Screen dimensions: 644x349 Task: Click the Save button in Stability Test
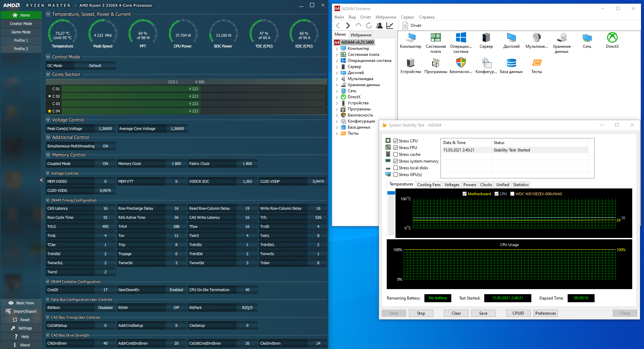(x=483, y=313)
